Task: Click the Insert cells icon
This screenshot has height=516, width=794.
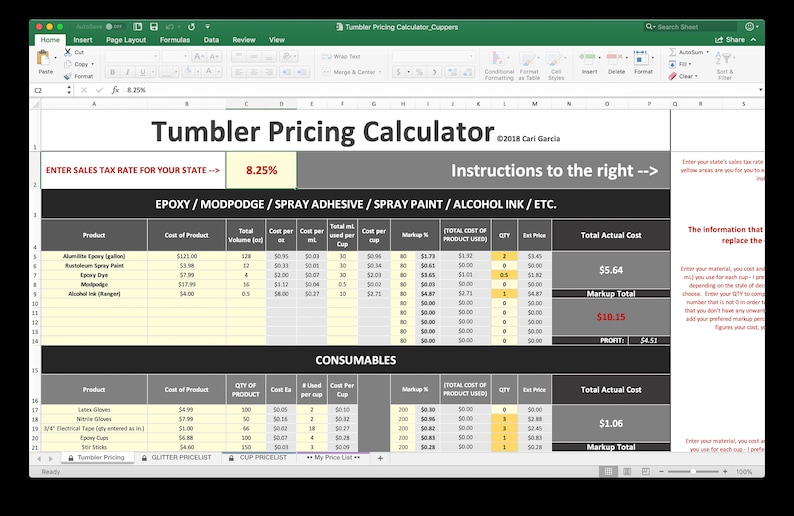Action: [587, 58]
